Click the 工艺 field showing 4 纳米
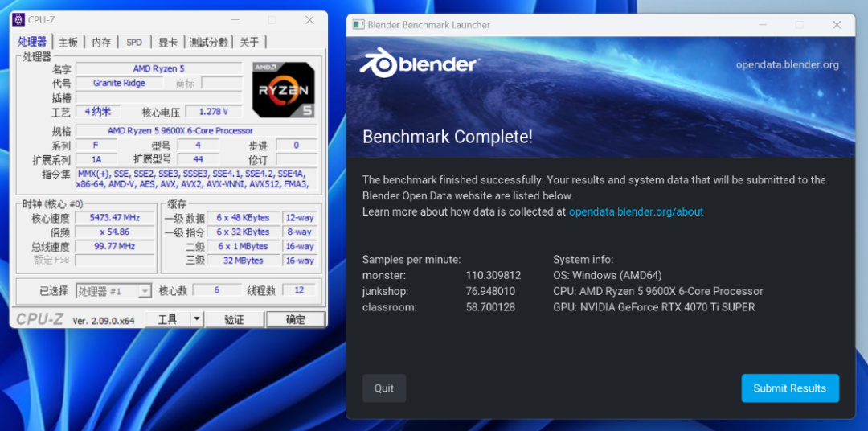The height and width of the screenshot is (431, 868). point(98,111)
